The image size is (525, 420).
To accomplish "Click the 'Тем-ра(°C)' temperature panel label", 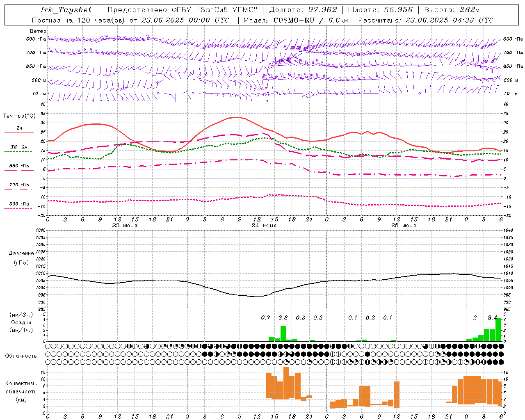I will pyautogui.click(x=20, y=116).
